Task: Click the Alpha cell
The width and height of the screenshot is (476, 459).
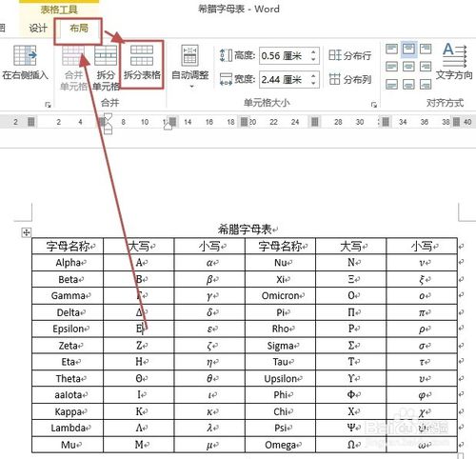Action: click(68, 263)
